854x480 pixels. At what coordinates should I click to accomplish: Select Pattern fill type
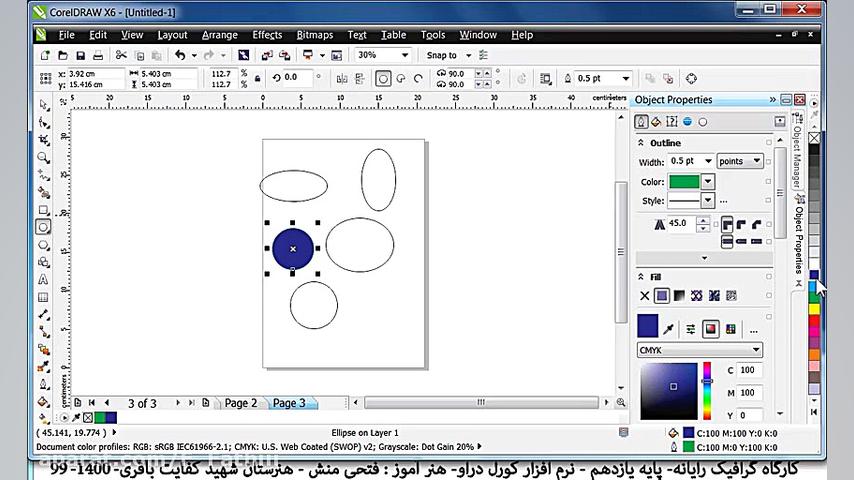697,296
